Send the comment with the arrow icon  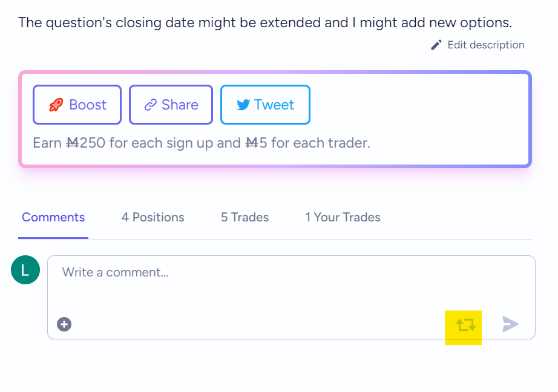pos(510,324)
